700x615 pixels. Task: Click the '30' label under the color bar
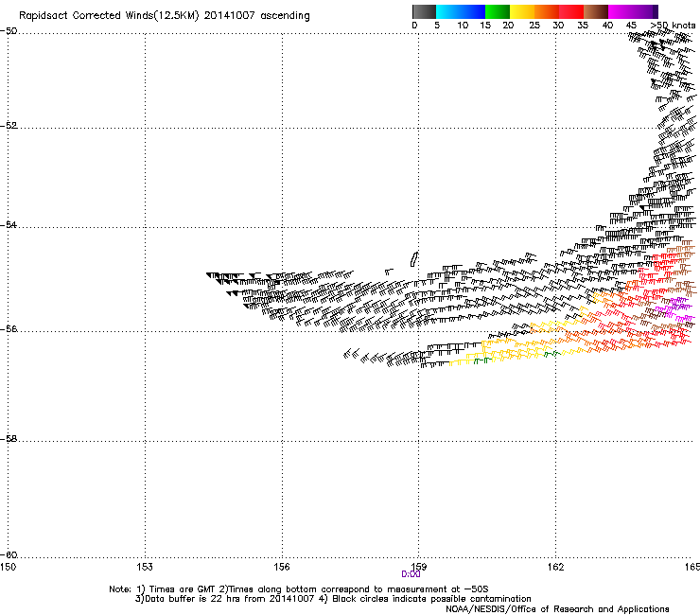point(558,26)
